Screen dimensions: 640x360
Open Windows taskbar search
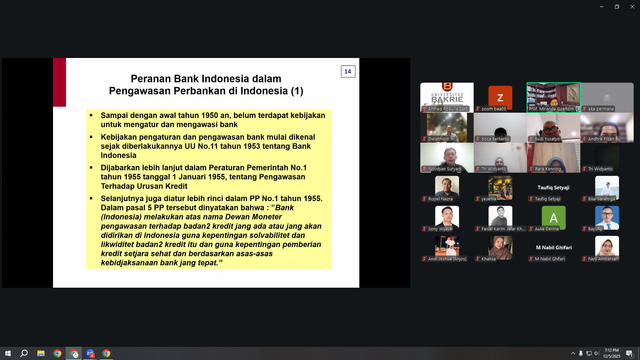pyautogui.click(x=24, y=353)
